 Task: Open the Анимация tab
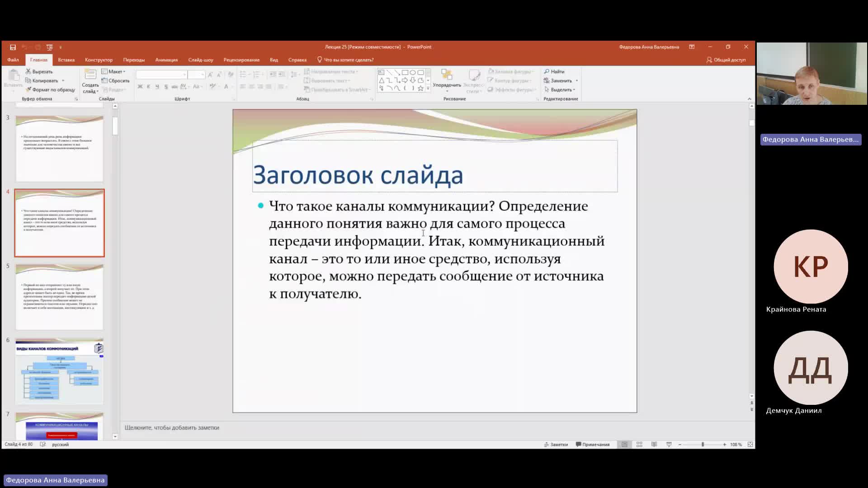coord(166,60)
